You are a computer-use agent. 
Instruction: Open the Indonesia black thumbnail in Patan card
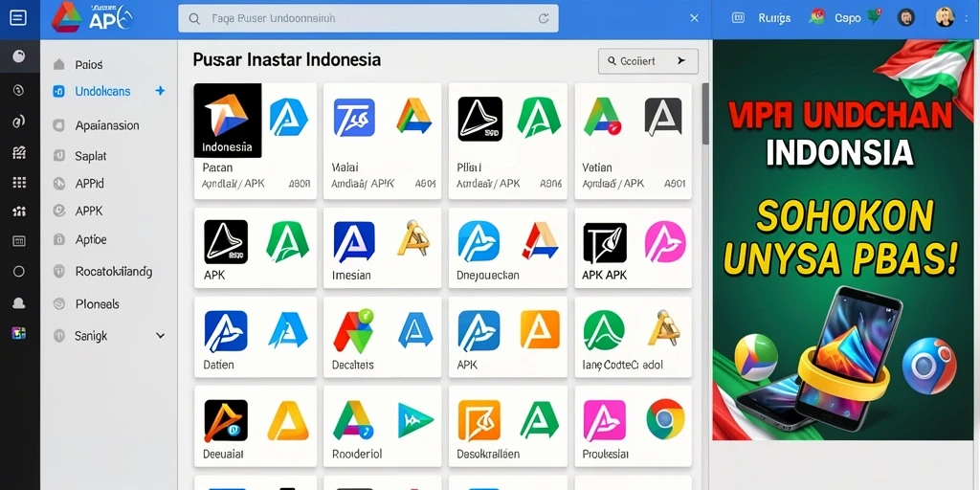pos(228,120)
